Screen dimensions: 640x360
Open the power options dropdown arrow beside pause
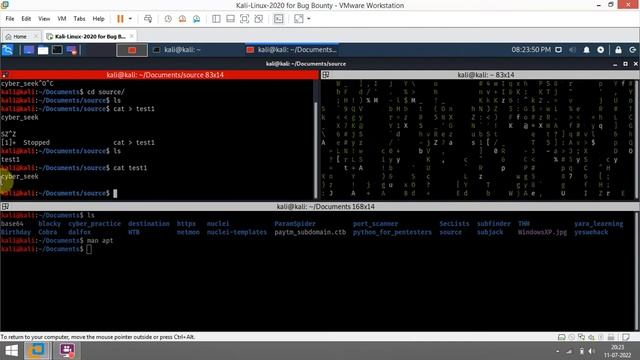130,19
